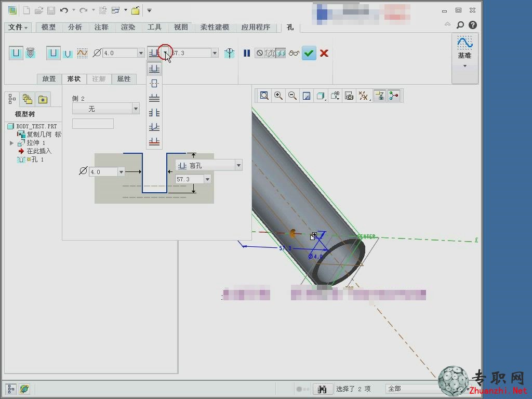Open diameter 4.0 dropdown in shape diagram
This screenshot has width=532, height=399.
click(121, 172)
